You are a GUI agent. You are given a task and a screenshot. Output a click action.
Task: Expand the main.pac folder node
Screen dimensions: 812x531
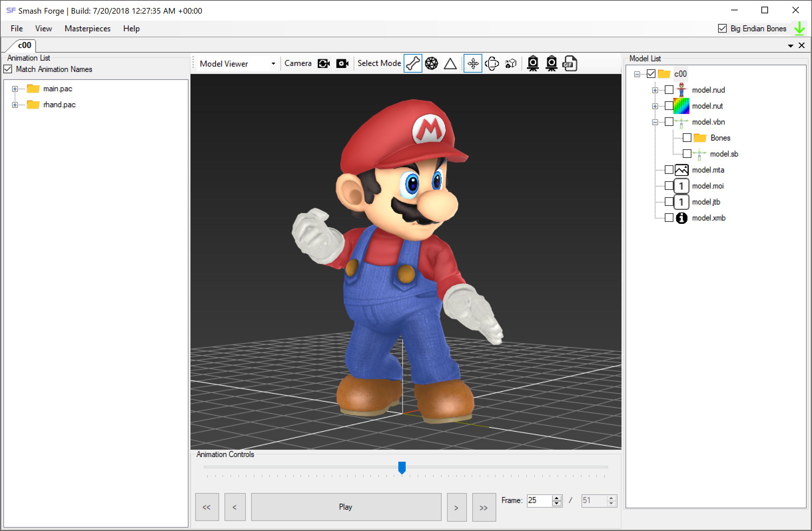(15, 89)
